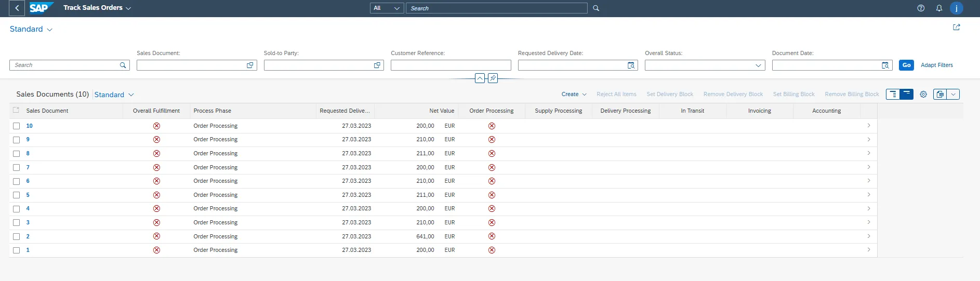
Task: Open sales document 2 link
Action: [x=28, y=236]
